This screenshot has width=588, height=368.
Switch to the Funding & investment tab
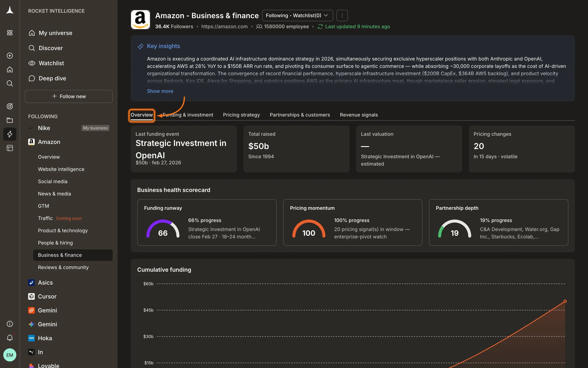click(188, 115)
